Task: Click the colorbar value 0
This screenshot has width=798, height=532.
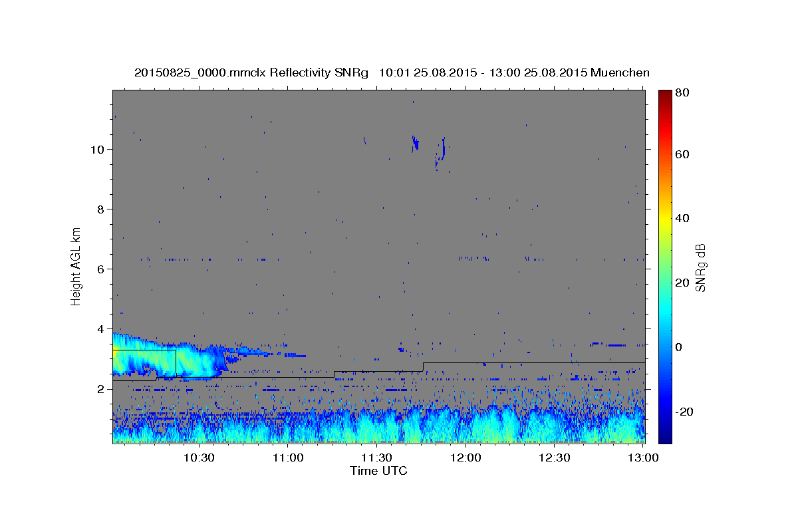Action: coord(678,347)
